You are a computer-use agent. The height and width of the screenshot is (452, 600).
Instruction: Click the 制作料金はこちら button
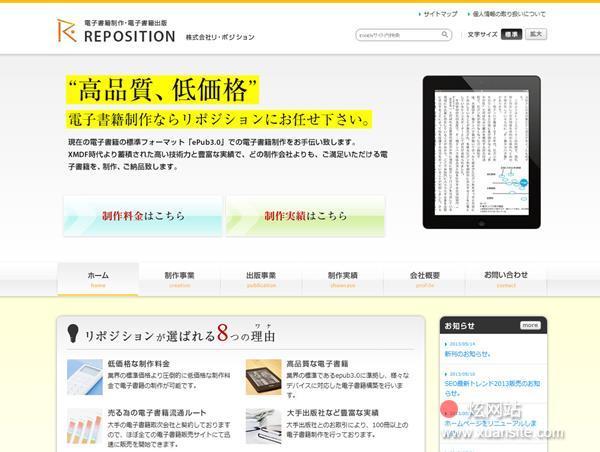(x=143, y=215)
